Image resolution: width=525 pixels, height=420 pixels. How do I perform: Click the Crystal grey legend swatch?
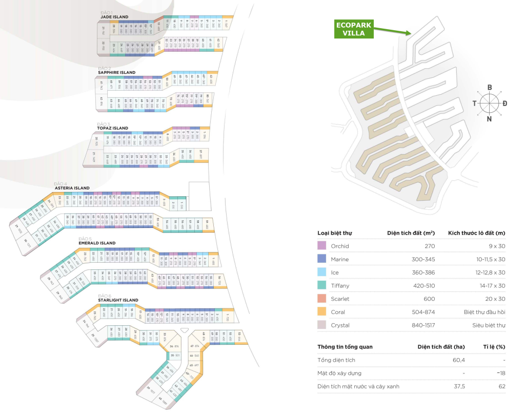(322, 325)
